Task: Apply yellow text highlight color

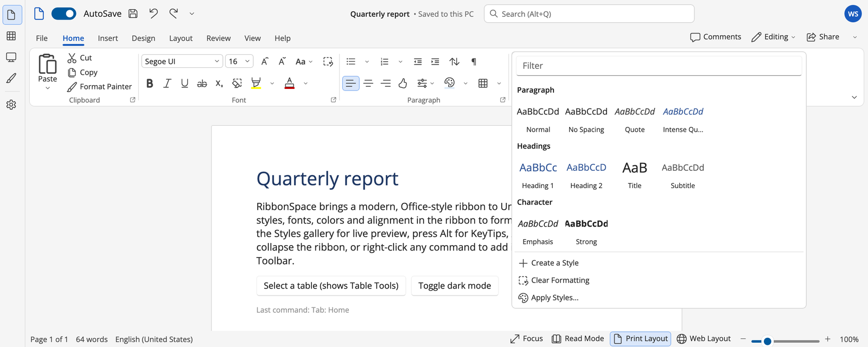Action: click(x=257, y=83)
